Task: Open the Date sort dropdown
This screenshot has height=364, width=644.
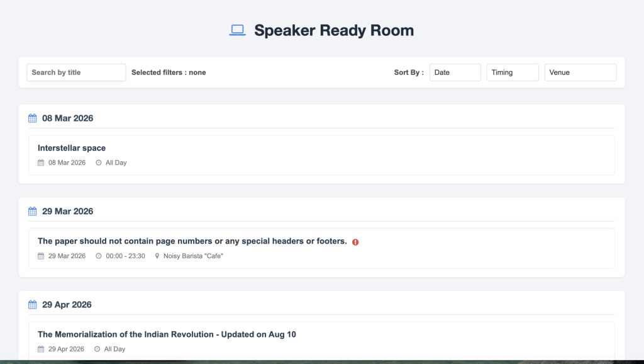Action: pyautogui.click(x=455, y=72)
